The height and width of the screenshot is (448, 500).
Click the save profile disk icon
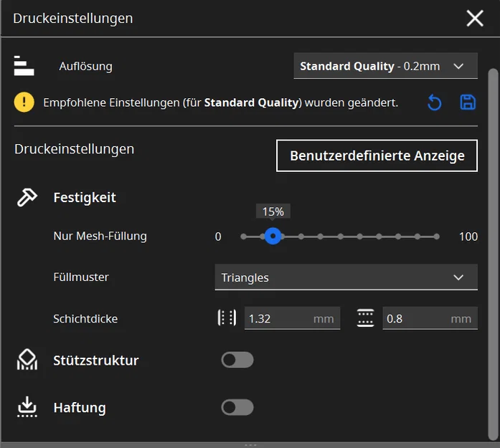[x=468, y=103]
